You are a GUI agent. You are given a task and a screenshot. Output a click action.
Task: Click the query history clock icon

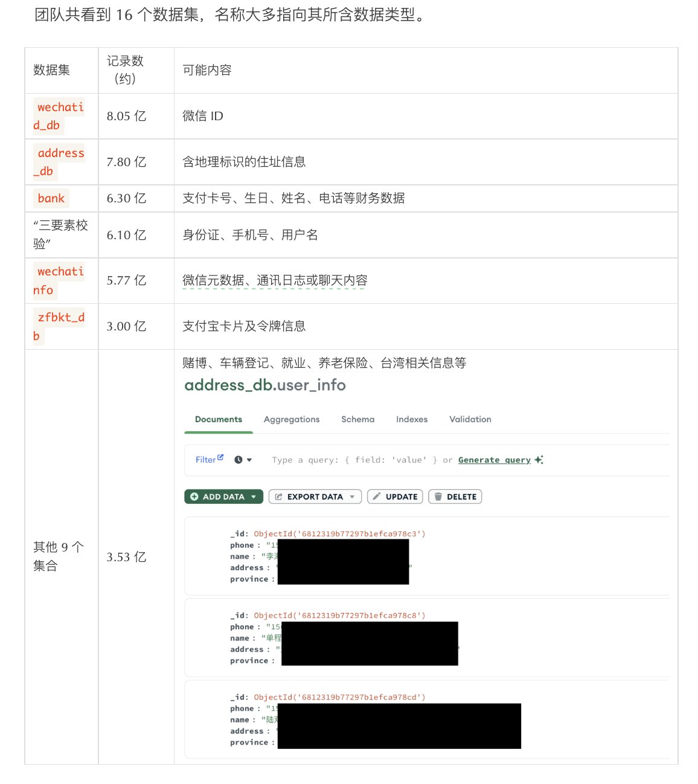pyautogui.click(x=239, y=460)
